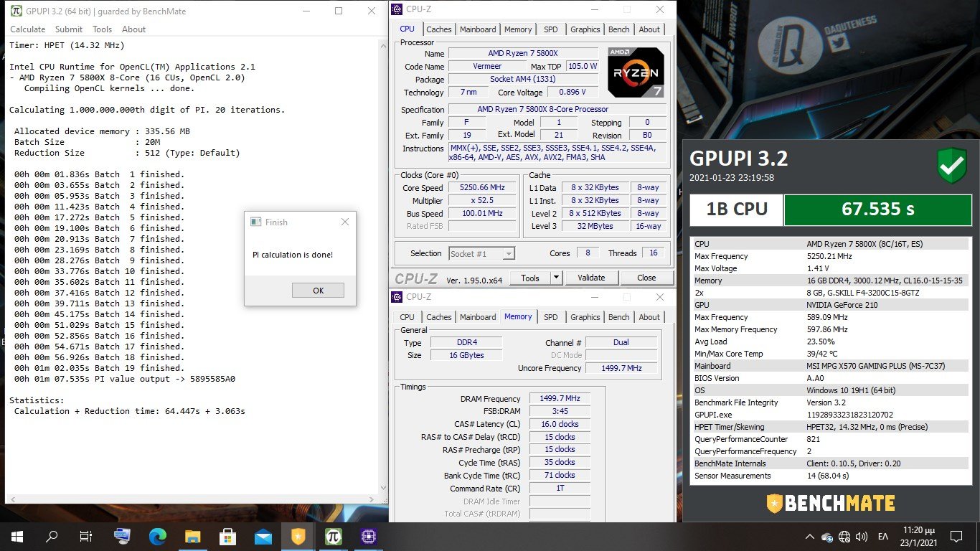The image size is (980, 551).
Task: Open network settings from the globe tray icon
Action: point(844,537)
